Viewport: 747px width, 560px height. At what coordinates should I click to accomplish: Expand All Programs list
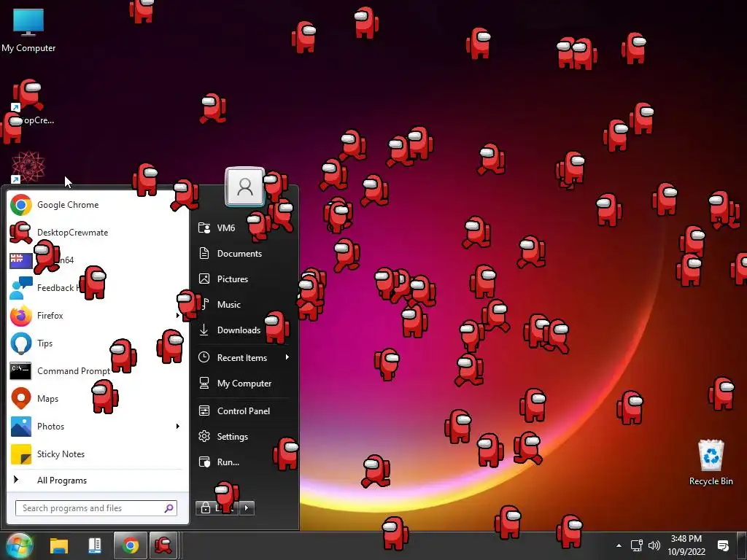click(x=97, y=480)
